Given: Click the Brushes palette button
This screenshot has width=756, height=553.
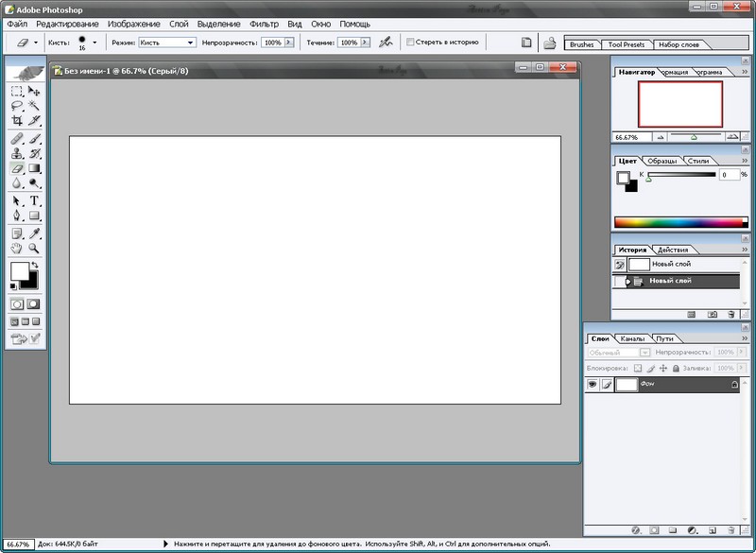Looking at the screenshot, I should [582, 44].
